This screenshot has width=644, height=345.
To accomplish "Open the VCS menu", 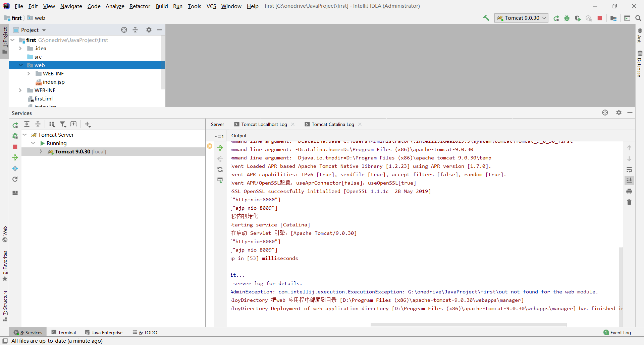I will (211, 6).
